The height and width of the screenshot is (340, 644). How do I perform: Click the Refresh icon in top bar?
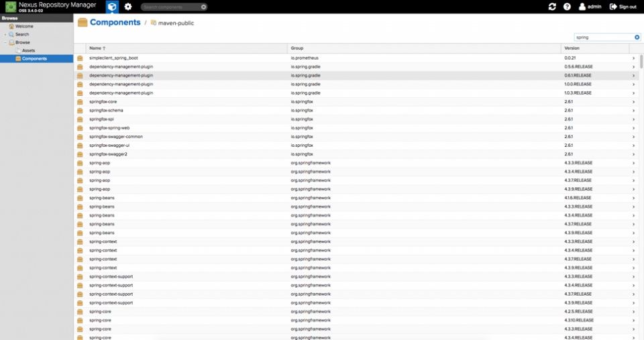pos(552,7)
